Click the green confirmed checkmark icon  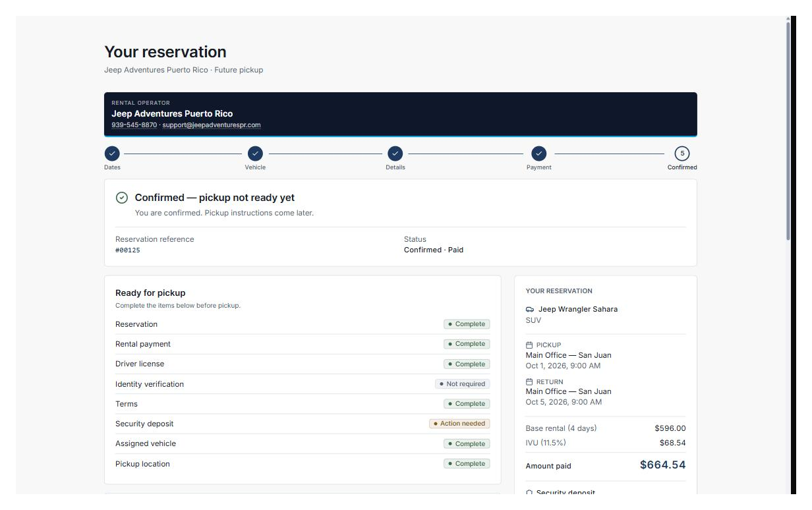[122, 198]
